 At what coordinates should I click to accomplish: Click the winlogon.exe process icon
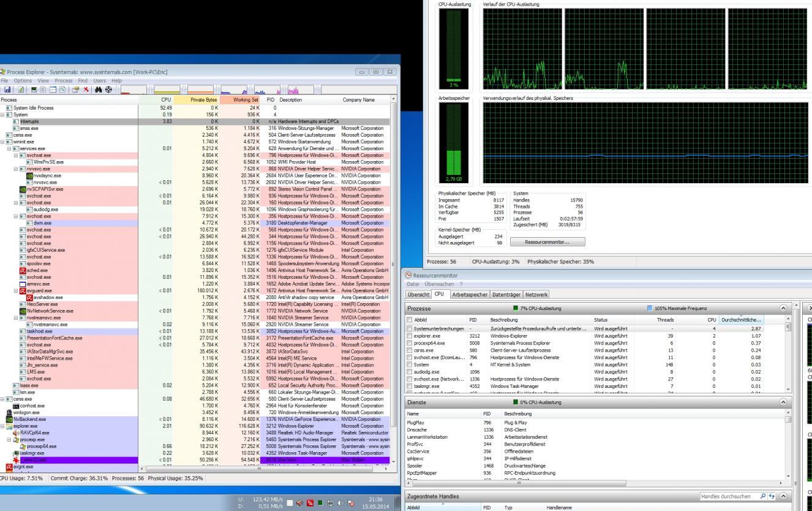tap(9, 413)
